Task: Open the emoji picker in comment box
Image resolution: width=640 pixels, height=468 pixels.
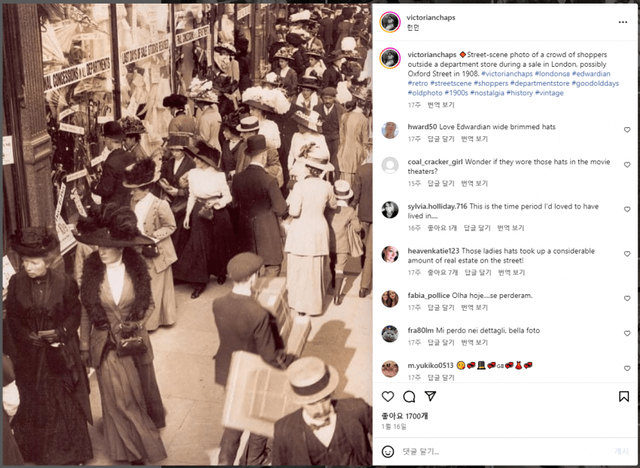Action: (x=388, y=451)
